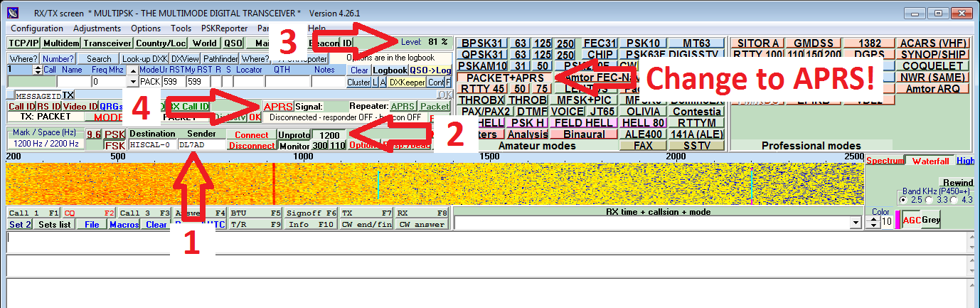Open the Tools menu

pos(181,28)
